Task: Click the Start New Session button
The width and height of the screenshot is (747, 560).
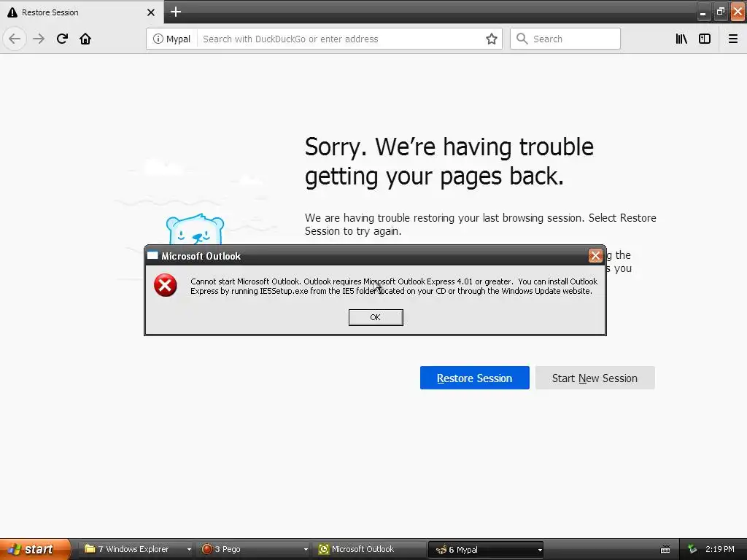Action: coord(595,378)
